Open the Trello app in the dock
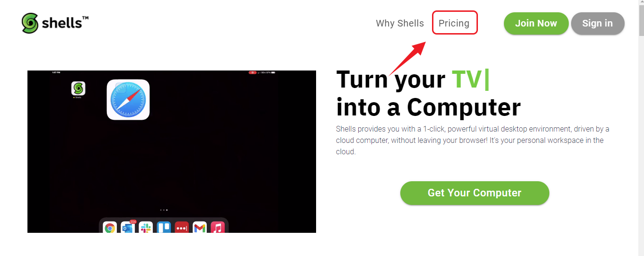The width and height of the screenshot is (644, 256). coord(164,228)
